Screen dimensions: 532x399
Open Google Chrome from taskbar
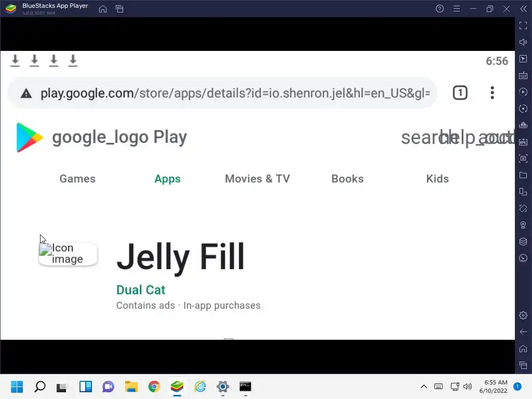pyautogui.click(x=154, y=387)
